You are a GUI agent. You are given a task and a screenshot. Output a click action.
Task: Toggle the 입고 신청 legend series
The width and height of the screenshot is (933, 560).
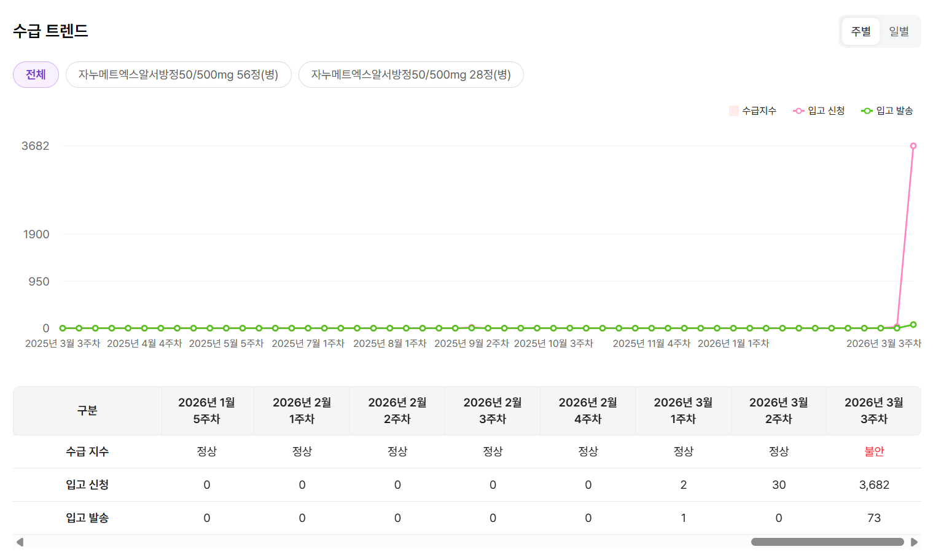[x=819, y=111]
